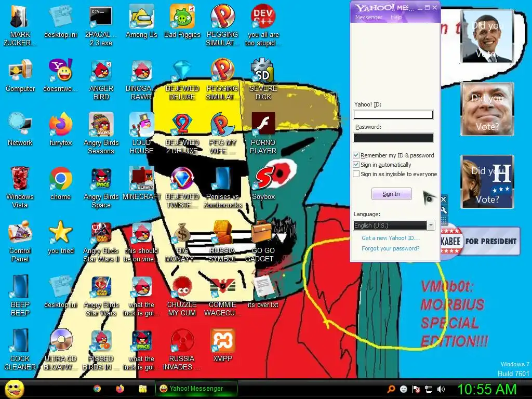Open the file explorer taskbar icon
This screenshot has width=532, height=399.
pyautogui.click(x=142, y=389)
